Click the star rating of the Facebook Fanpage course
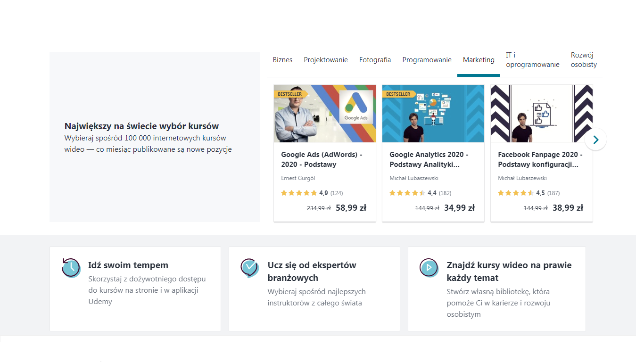This screenshot has height=362, width=644. (x=516, y=193)
